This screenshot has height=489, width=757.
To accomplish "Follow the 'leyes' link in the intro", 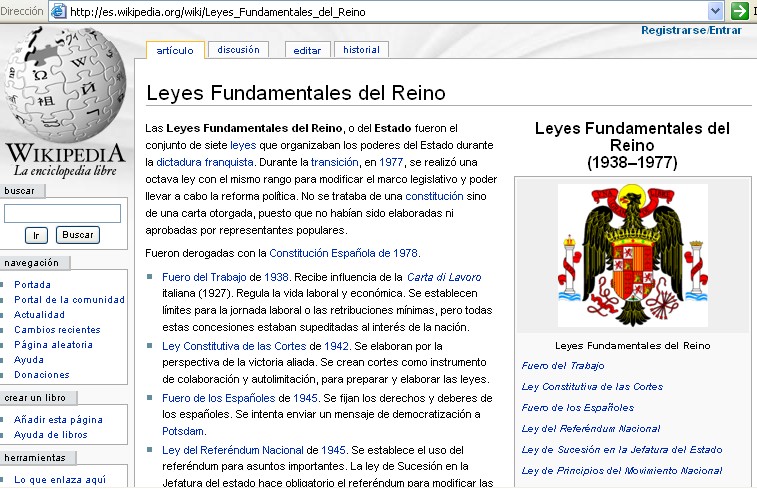I will (243, 145).
